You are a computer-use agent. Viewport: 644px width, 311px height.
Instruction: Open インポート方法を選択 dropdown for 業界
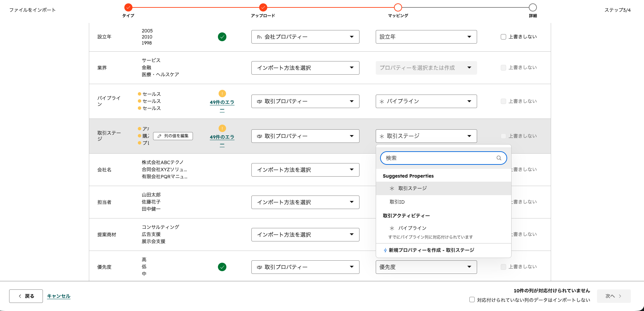pyautogui.click(x=305, y=68)
